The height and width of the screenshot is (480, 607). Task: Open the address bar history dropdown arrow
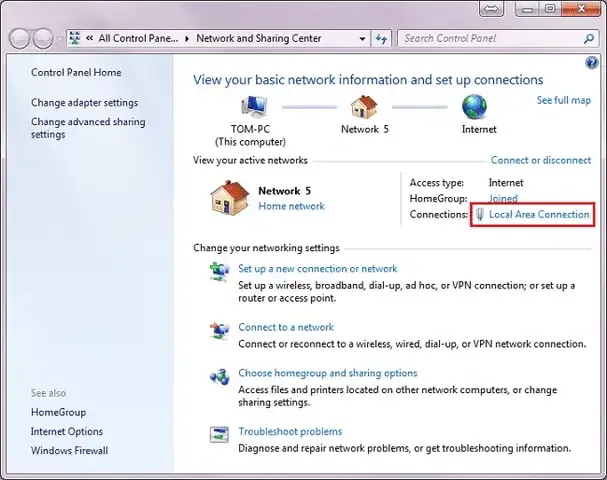[x=362, y=39]
